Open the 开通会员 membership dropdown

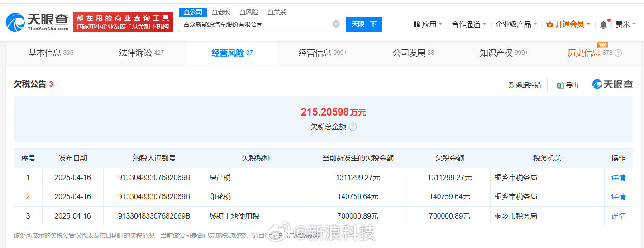click(568, 24)
